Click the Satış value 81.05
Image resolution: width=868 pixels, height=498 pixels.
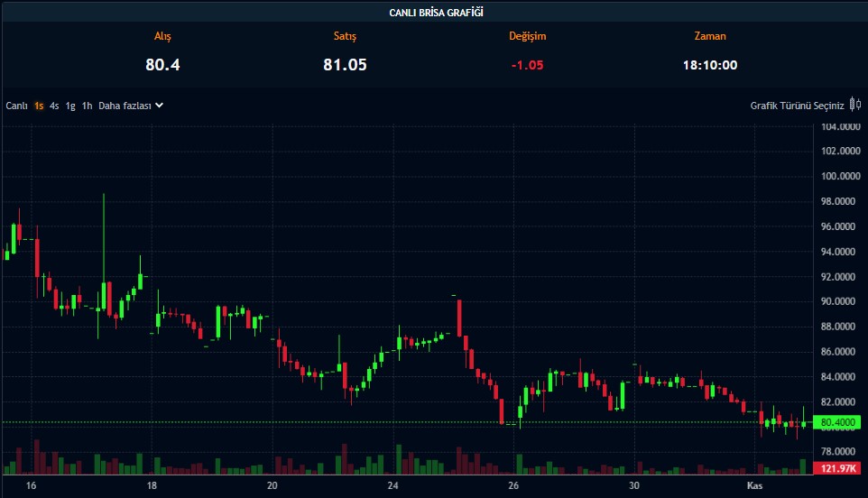(x=345, y=65)
